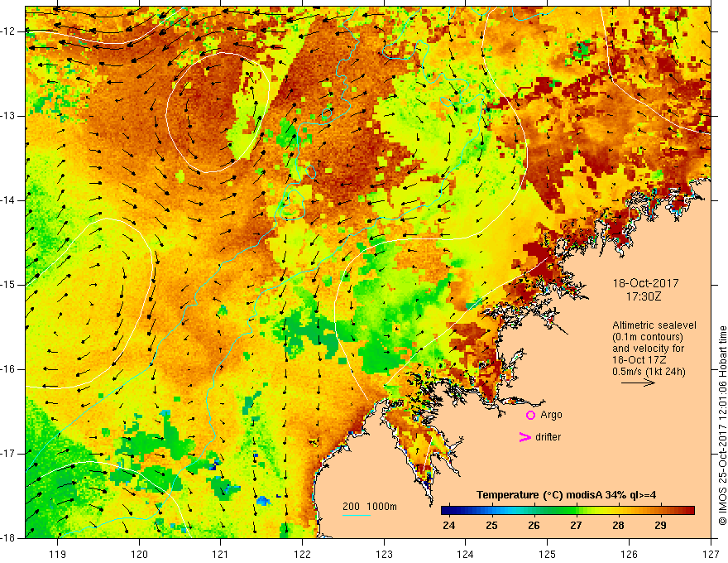Click the temperature color bar

568,510
